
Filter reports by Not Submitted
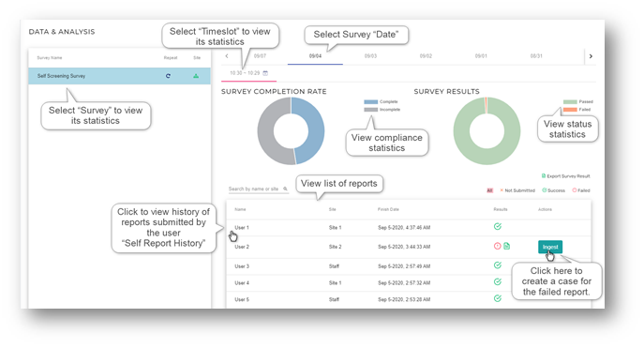click(517, 190)
